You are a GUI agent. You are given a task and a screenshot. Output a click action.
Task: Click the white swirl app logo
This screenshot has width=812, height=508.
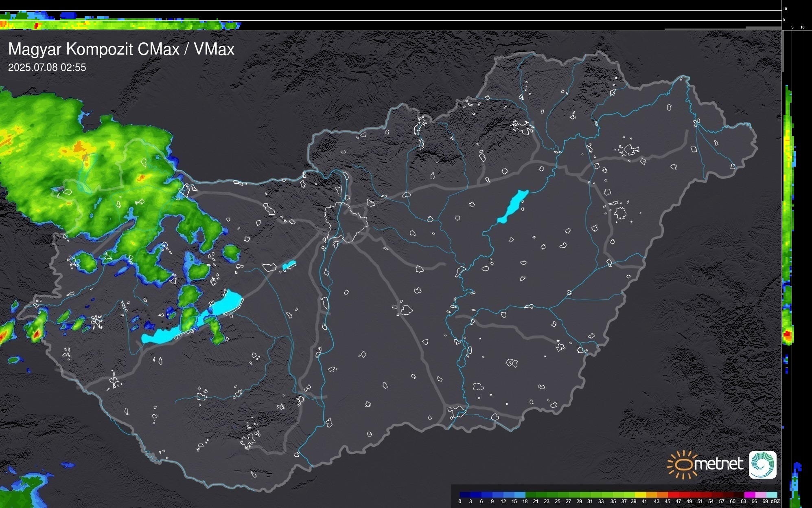tap(762, 464)
